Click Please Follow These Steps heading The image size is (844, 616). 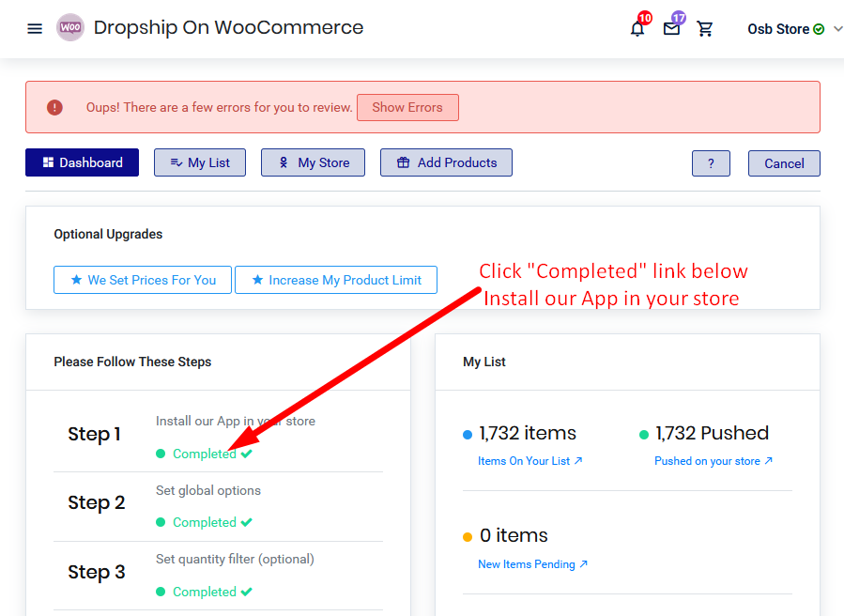tap(132, 362)
